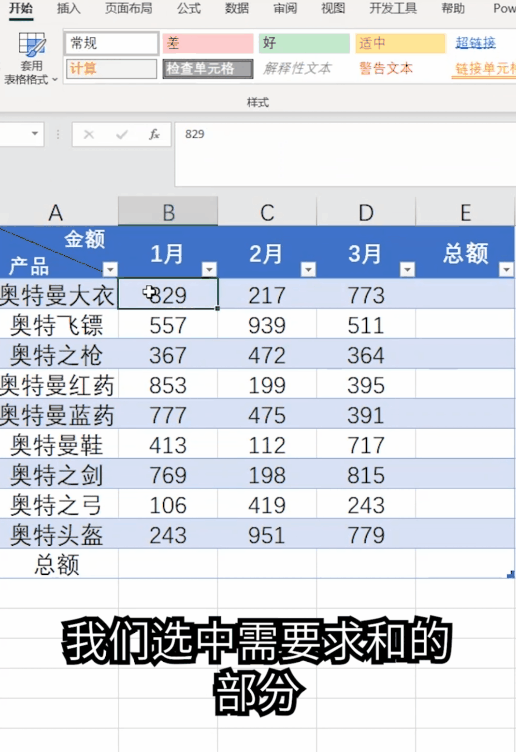Select the 2月 table header cell
Image resolution: width=516 pixels, height=752 pixels.
coord(267,252)
